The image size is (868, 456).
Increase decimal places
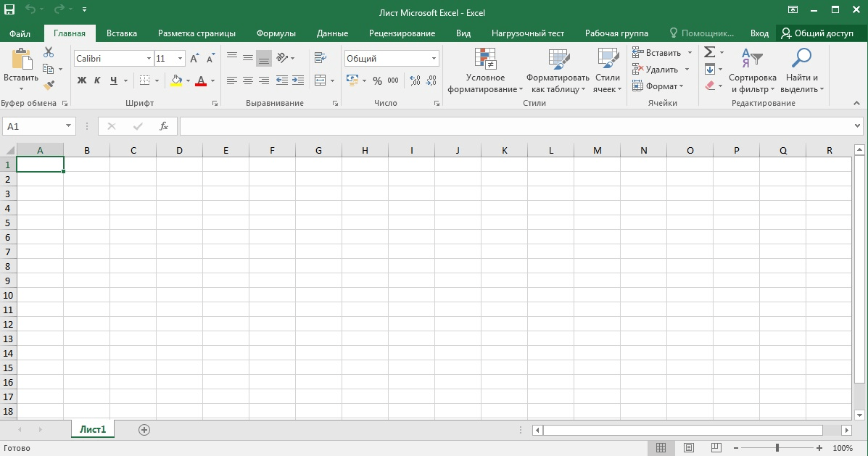pyautogui.click(x=416, y=80)
